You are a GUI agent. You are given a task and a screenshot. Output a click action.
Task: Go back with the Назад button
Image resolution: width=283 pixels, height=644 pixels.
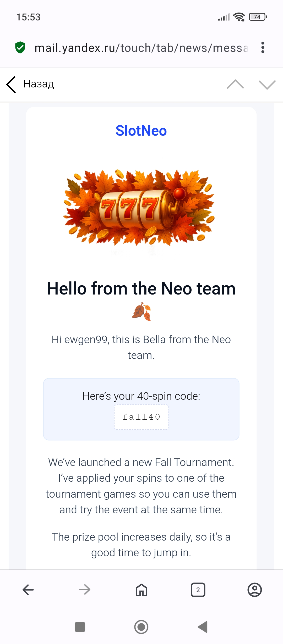(30, 84)
